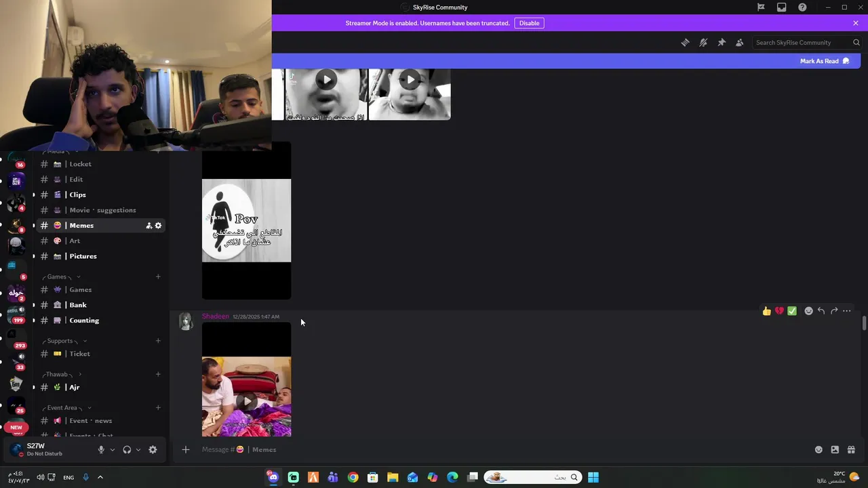Toggle channel notification bell mute
This screenshot has height=488, width=868.
tap(703, 42)
